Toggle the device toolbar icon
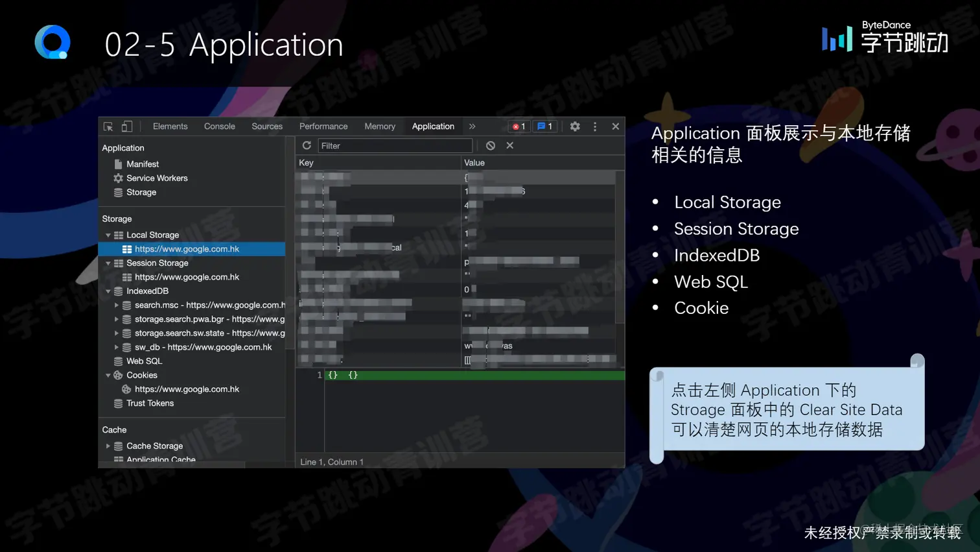This screenshot has height=552, width=980. pyautogui.click(x=127, y=126)
